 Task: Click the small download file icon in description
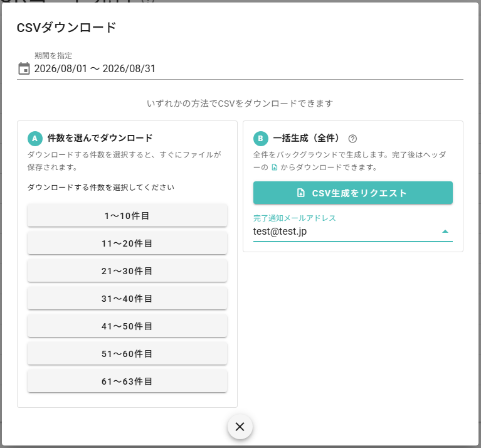(x=275, y=168)
